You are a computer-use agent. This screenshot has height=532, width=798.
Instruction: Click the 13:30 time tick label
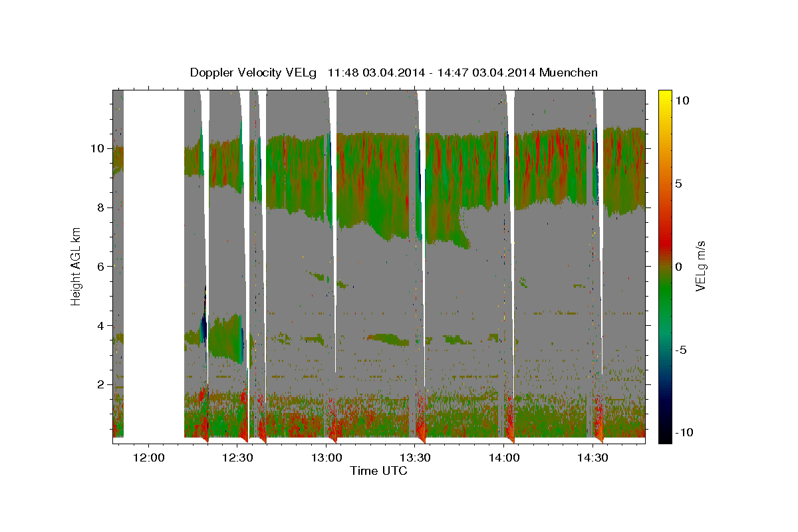click(415, 458)
